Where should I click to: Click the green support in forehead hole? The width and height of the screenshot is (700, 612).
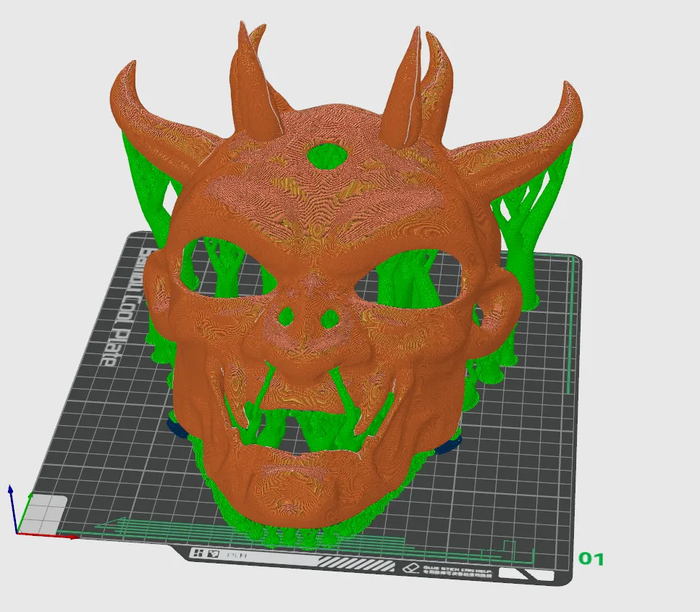click(x=328, y=156)
